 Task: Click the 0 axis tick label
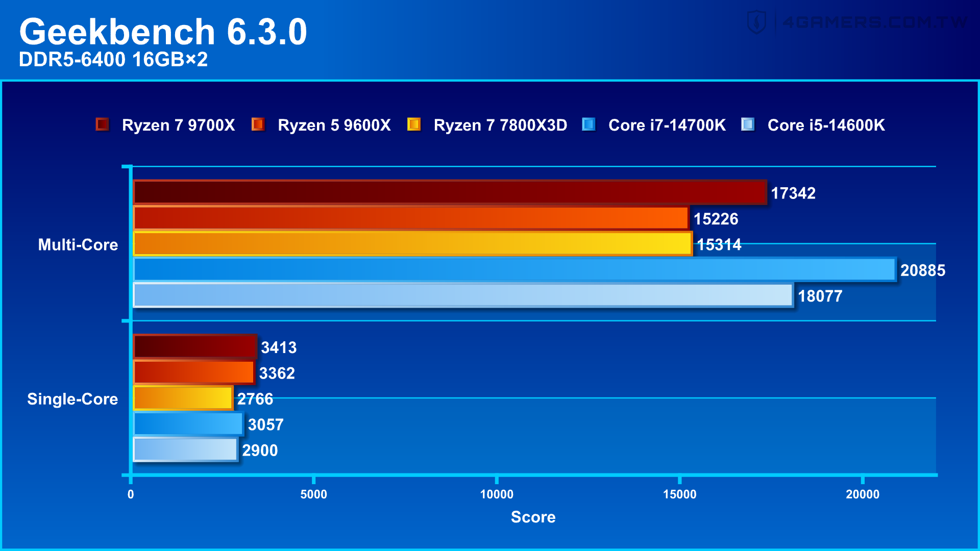(x=131, y=494)
